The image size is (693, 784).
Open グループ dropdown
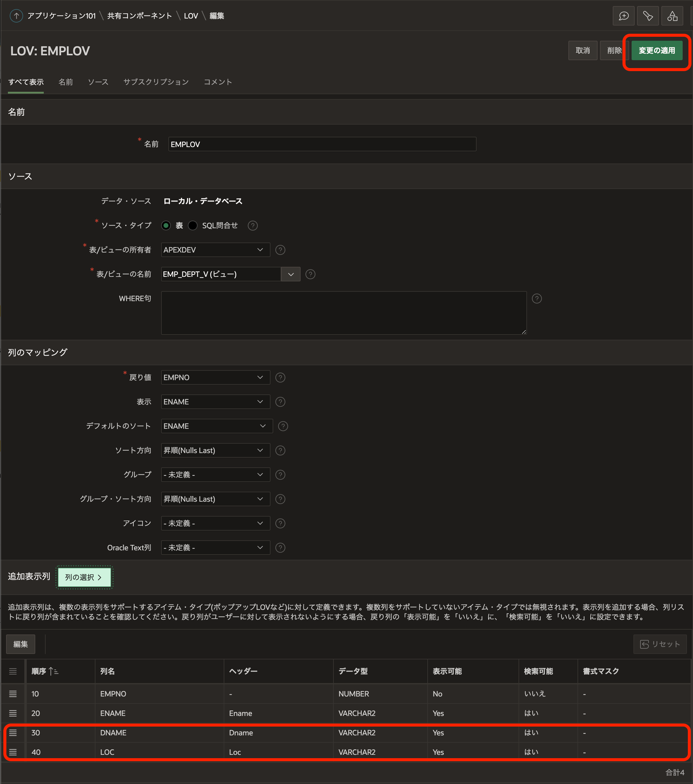click(x=216, y=475)
